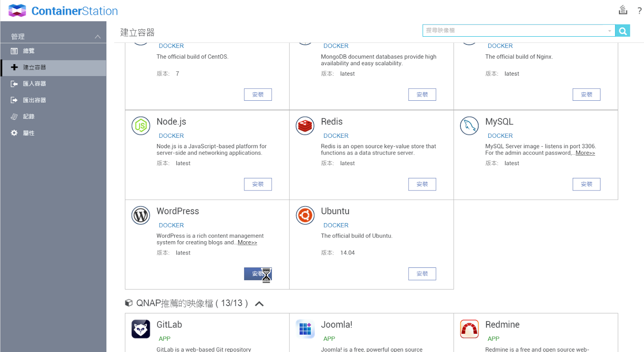Click the ContainerStation logo icon
The width and height of the screenshot is (644, 352).
click(x=17, y=10)
